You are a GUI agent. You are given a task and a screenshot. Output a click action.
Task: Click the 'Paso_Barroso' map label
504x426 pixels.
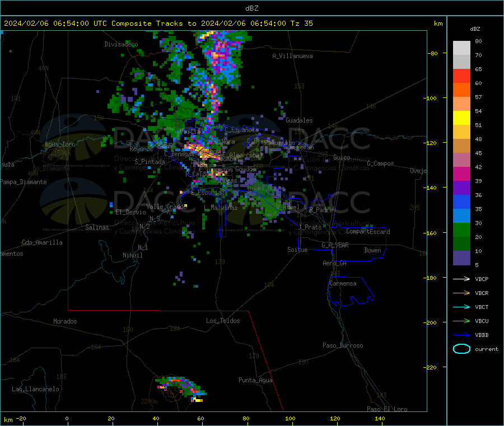tap(343, 345)
